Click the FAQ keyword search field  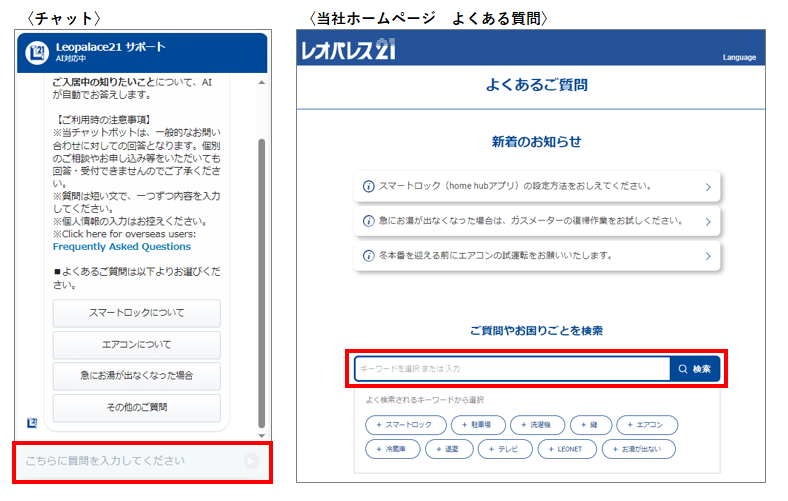pyautogui.click(x=511, y=369)
